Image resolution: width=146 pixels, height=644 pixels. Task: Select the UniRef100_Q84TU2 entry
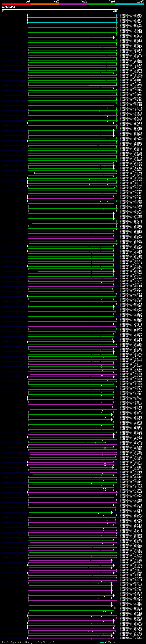[x=131, y=80]
